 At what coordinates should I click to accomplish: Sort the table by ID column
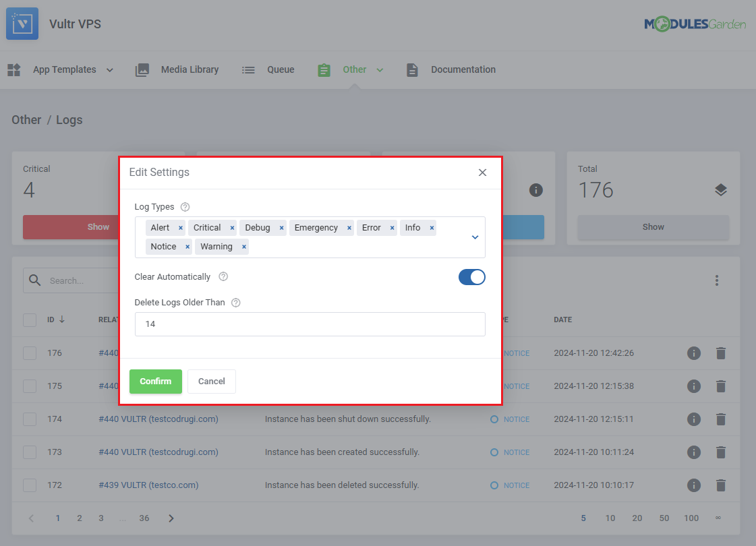click(56, 320)
